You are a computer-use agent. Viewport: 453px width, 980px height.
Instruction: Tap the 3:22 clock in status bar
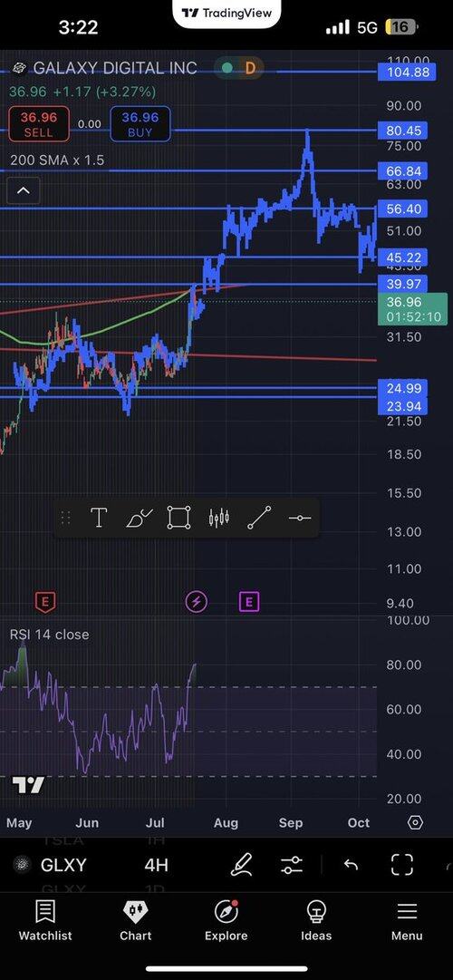[x=78, y=27]
